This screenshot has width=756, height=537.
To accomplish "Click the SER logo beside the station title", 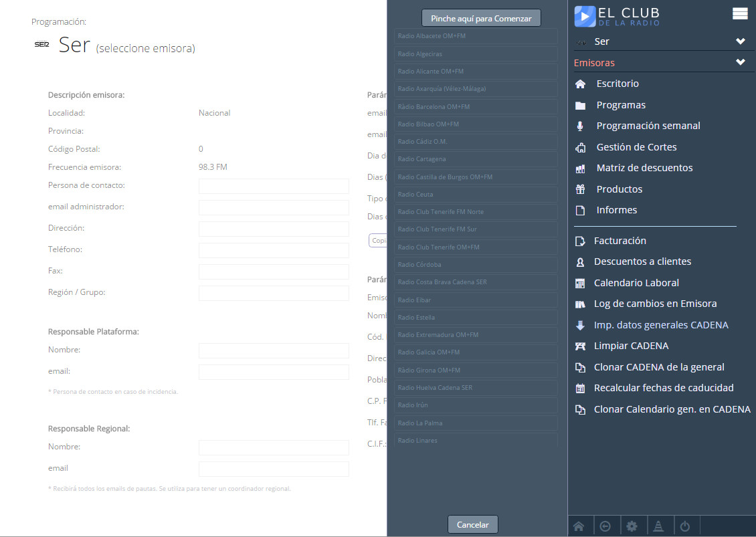I will (42, 44).
